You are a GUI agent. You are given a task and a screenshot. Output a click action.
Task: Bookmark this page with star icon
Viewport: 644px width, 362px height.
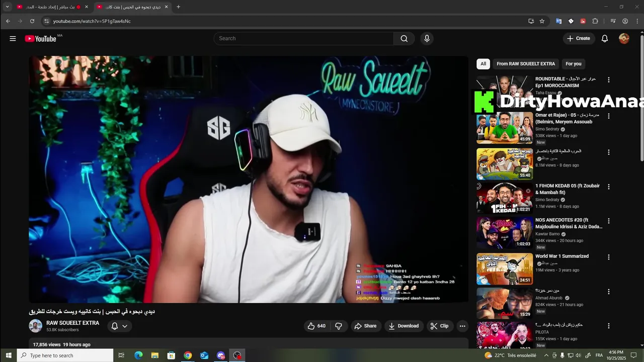coord(542,21)
